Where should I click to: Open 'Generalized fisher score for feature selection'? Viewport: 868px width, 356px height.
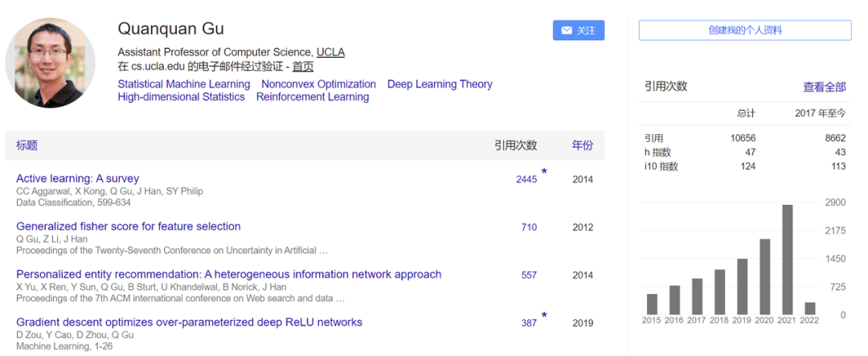click(129, 227)
